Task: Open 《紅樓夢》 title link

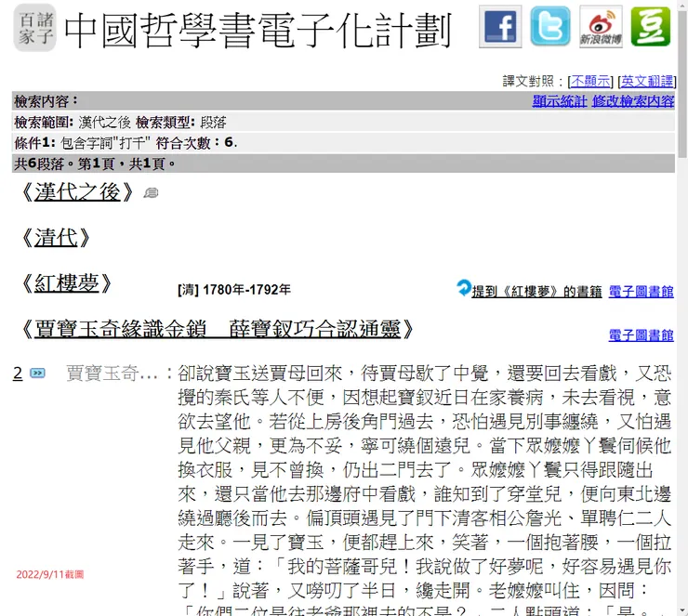Action: (x=67, y=283)
